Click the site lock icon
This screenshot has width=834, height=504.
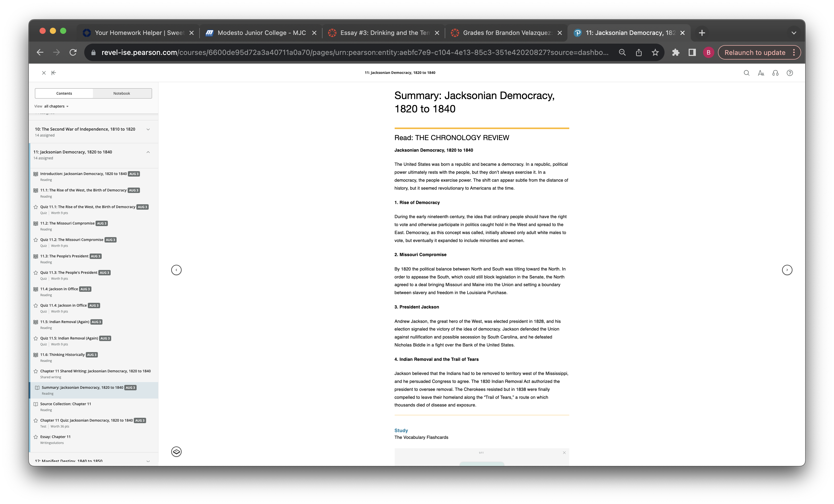tap(94, 52)
